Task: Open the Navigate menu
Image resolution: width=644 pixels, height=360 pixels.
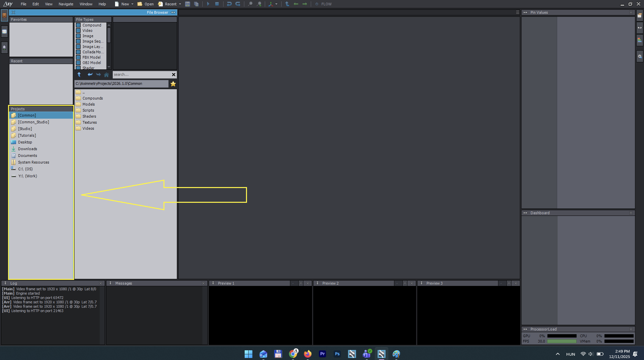Action: click(x=66, y=4)
